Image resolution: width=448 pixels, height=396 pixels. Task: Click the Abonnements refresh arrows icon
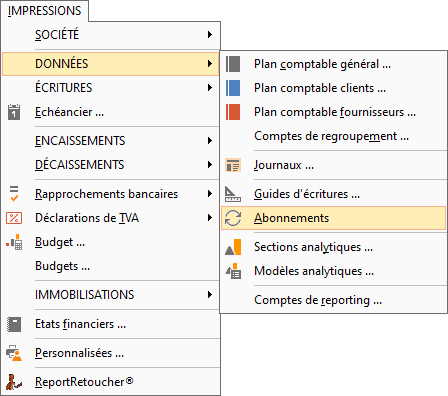233,218
